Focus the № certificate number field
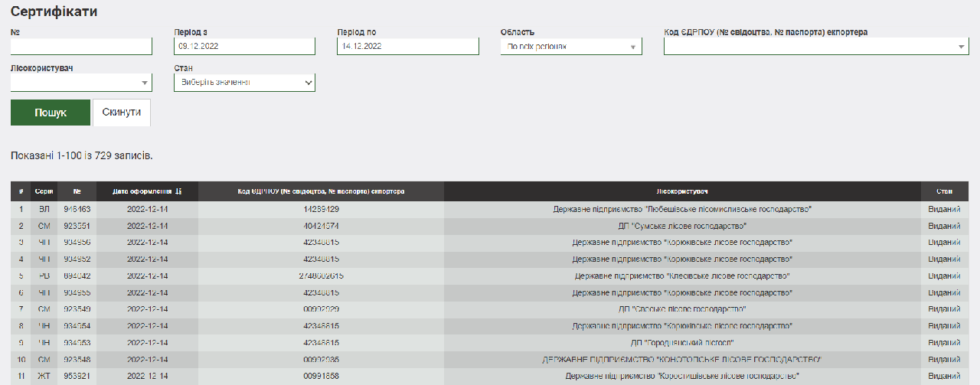Image resolution: width=980 pixels, height=385 pixels. click(81, 47)
